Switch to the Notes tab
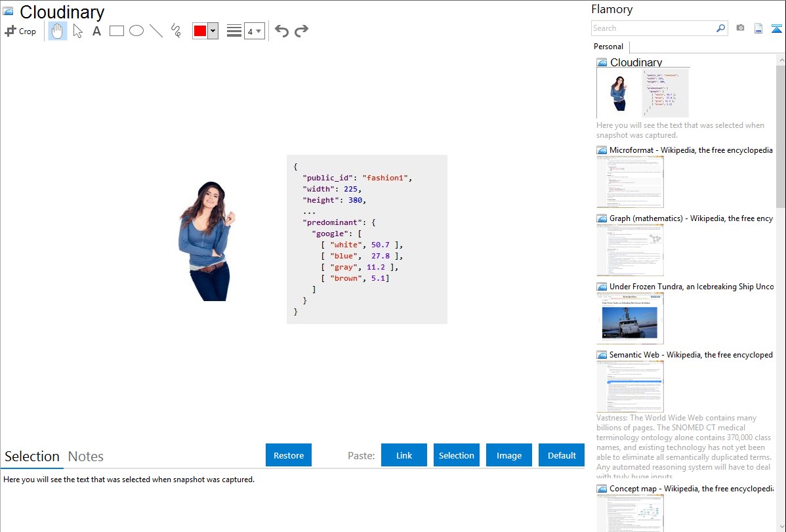Image resolution: width=786 pixels, height=532 pixels. (x=86, y=457)
